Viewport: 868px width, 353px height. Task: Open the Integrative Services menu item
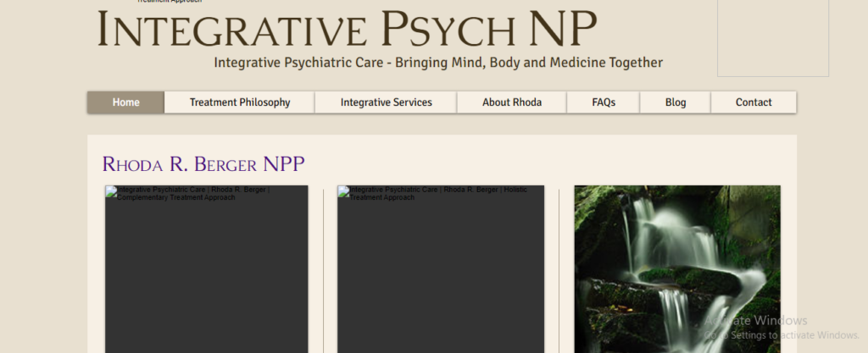coord(386,102)
